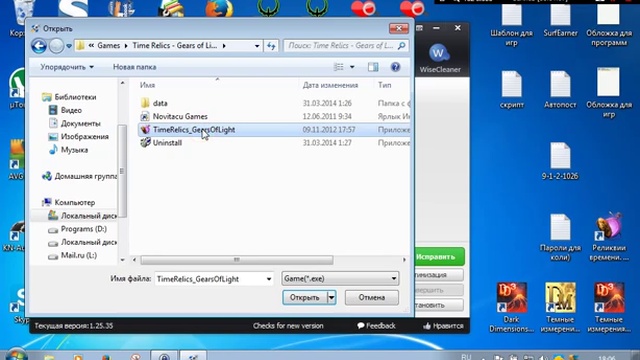
Task: Click the Имя файла text field
Action: pos(210,279)
